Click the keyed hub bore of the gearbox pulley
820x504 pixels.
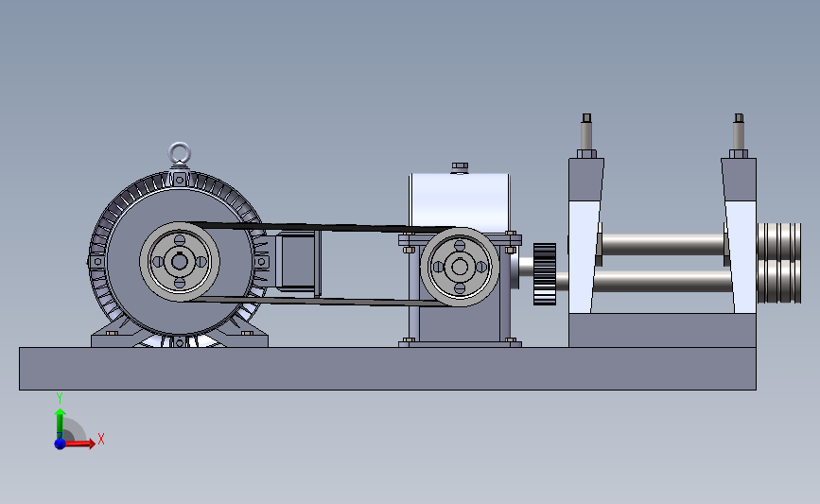[460, 267]
